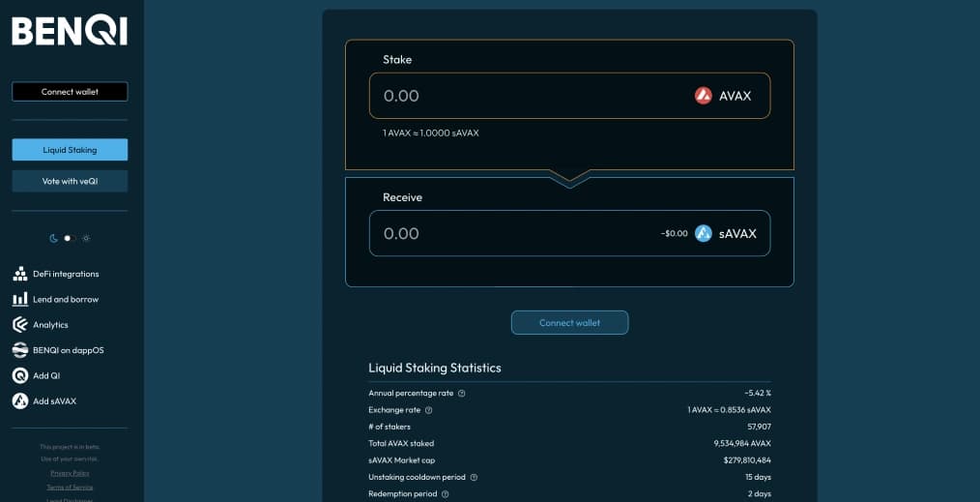Select dark mode with the moon icon
The width and height of the screenshot is (980, 502).
pyautogui.click(x=54, y=238)
